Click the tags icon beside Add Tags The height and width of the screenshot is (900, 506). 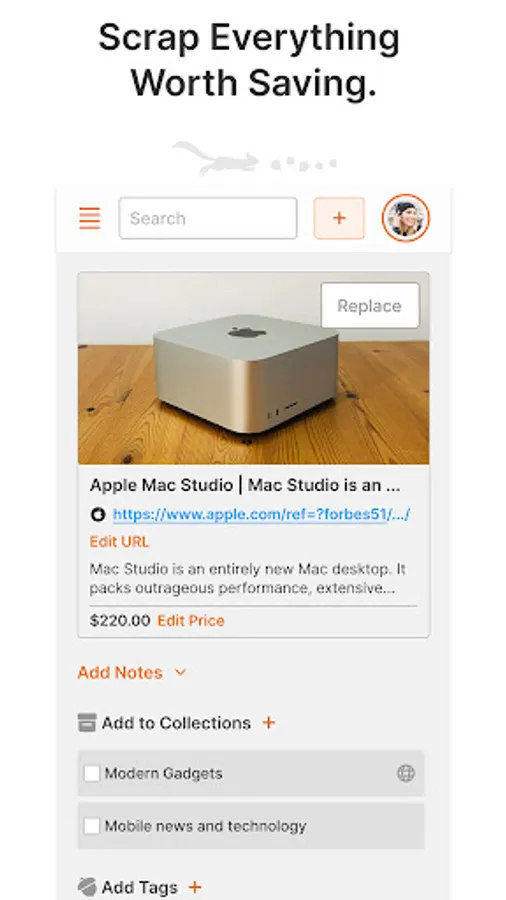pyautogui.click(x=87, y=887)
